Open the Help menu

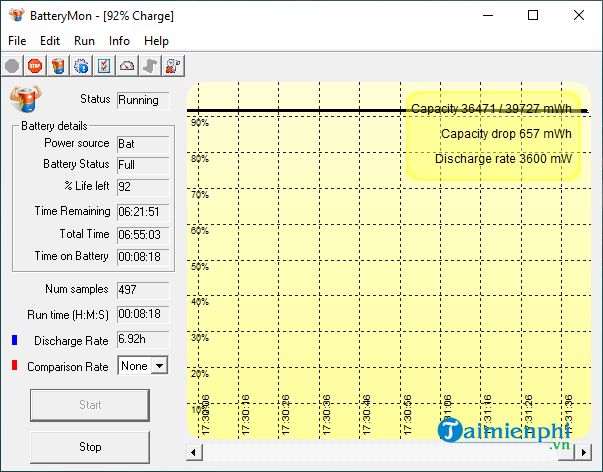[156, 41]
